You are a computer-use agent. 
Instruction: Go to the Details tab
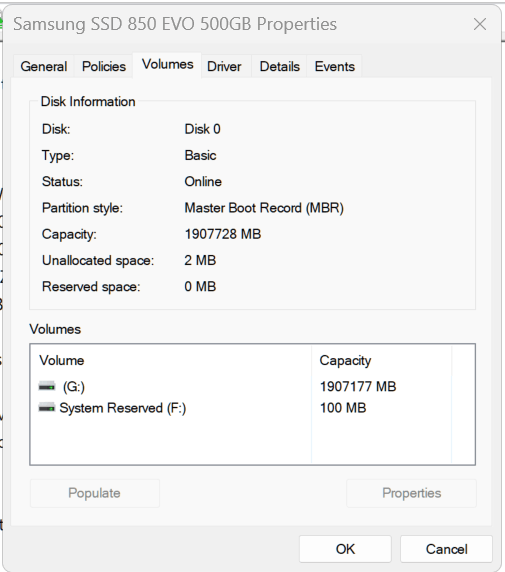[x=280, y=66]
